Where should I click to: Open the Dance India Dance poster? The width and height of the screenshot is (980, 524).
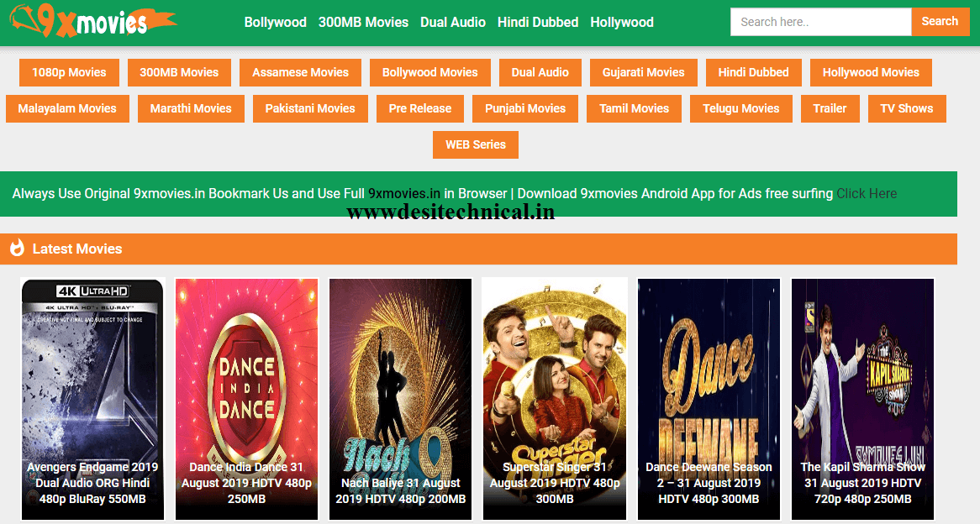point(246,399)
